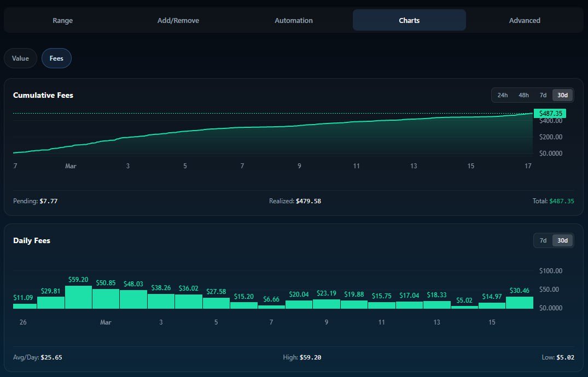This screenshot has height=377, width=588.
Task: Click the $50.85 daily fees bar
Action: [106, 299]
